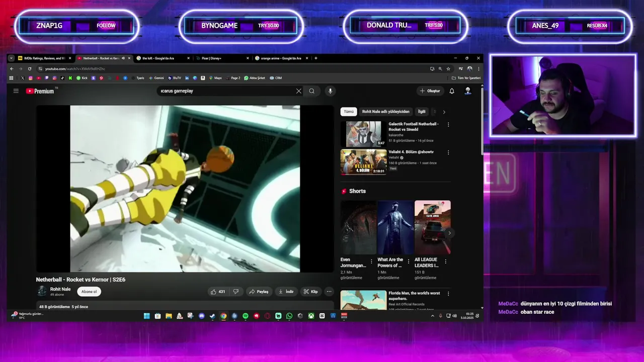Open YouTube notifications bell
644x362 pixels.
452,91
